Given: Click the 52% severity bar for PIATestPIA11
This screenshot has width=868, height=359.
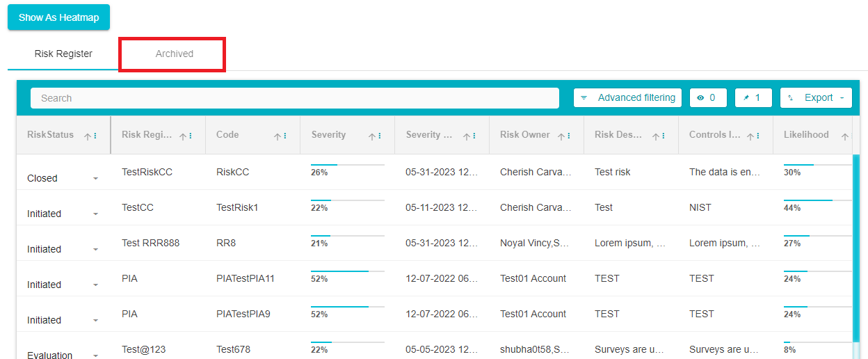Looking at the screenshot, I should (347, 271).
